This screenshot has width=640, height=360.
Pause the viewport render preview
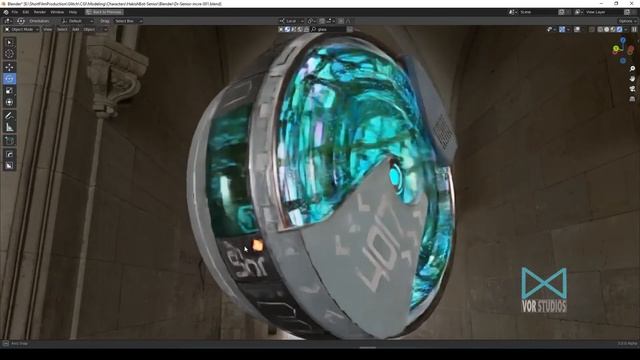tap(634, 29)
